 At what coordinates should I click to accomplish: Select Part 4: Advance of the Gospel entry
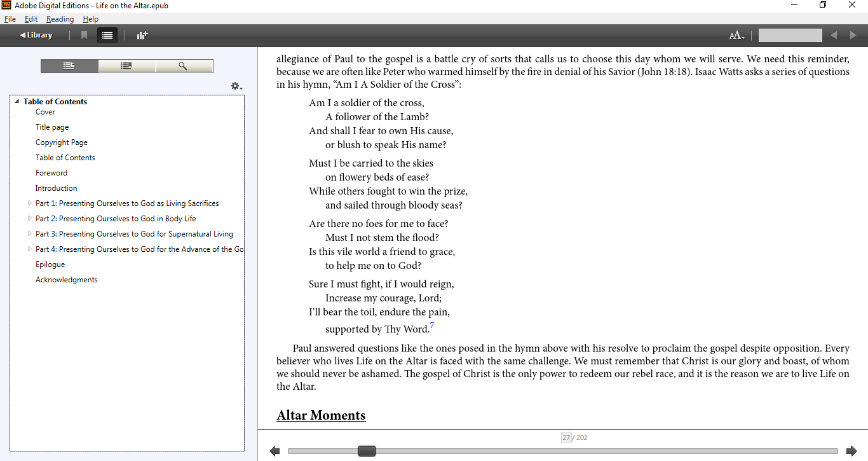pyautogui.click(x=139, y=249)
